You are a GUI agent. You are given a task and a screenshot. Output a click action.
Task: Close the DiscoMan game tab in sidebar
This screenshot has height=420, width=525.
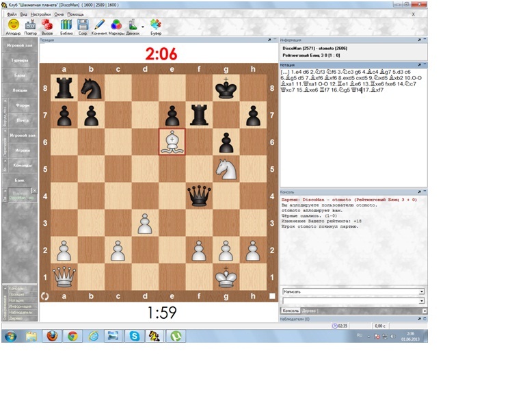pos(34,191)
